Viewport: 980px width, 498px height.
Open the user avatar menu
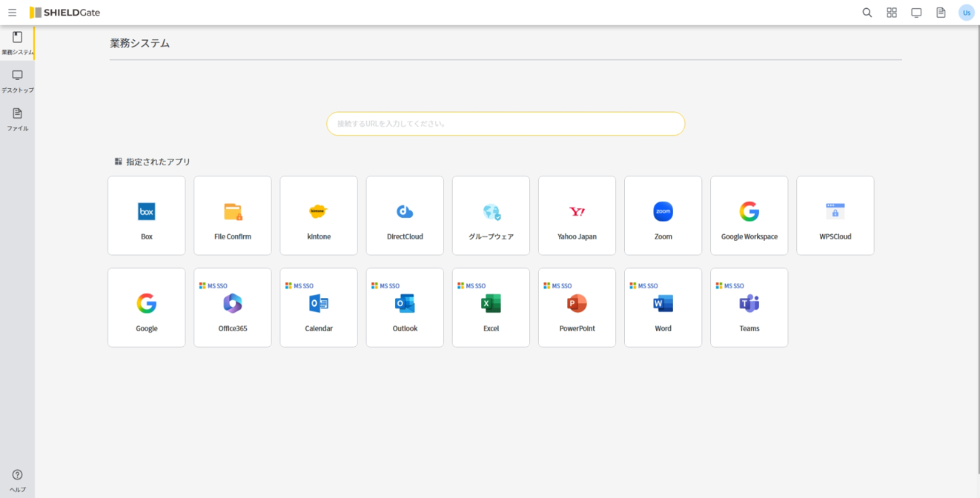(966, 13)
